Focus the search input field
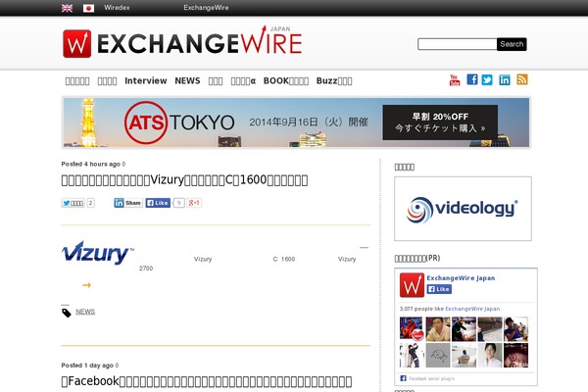 click(x=457, y=44)
